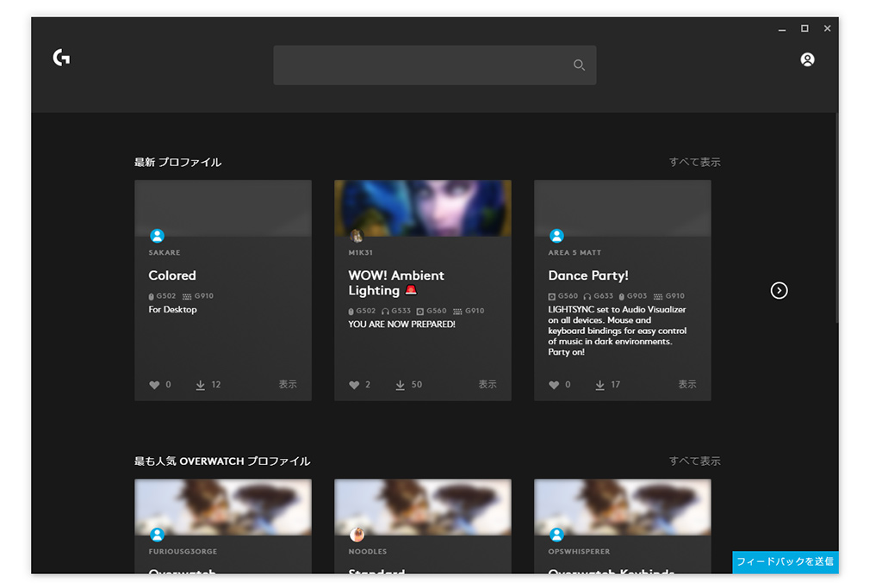Click AREA 5 MATT user avatar
The width and height of the screenshot is (882, 588).
(556, 236)
